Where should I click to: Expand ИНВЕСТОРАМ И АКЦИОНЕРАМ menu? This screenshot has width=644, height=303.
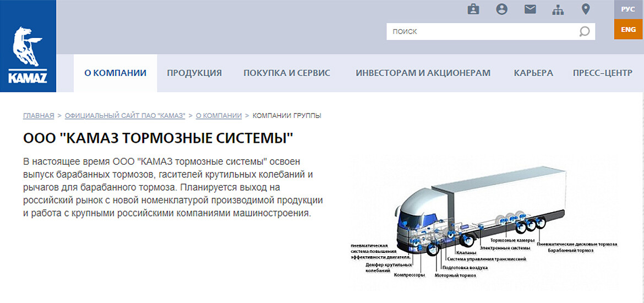(x=423, y=73)
